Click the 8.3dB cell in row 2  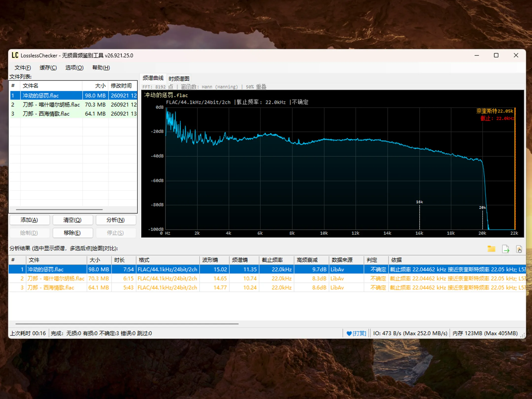pos(311,278)
